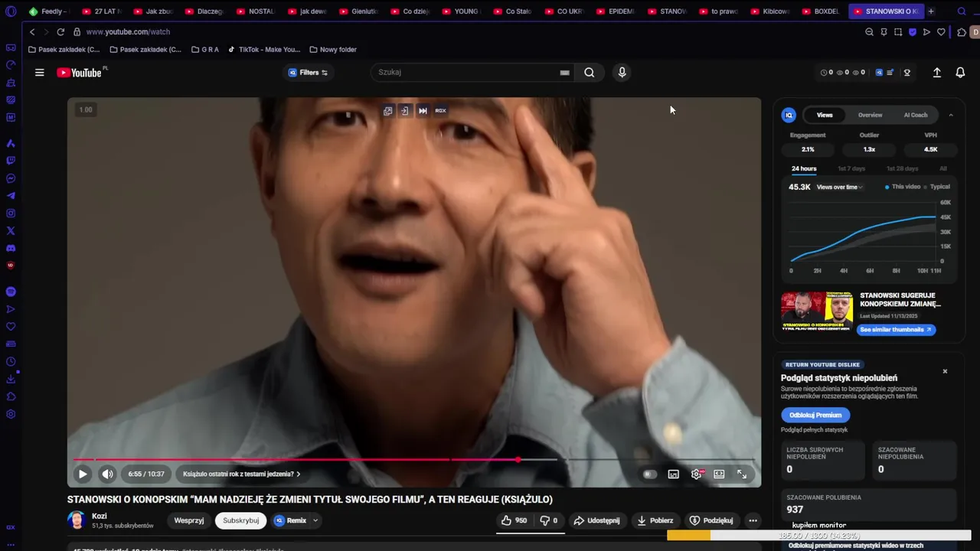Open the more actions three-dot menu
Screen dimensions: 980x551
(753, 520)
